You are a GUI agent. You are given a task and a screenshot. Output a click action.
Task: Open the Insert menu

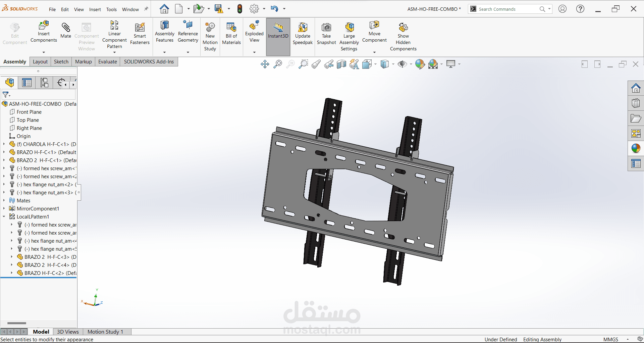point(95,9)
